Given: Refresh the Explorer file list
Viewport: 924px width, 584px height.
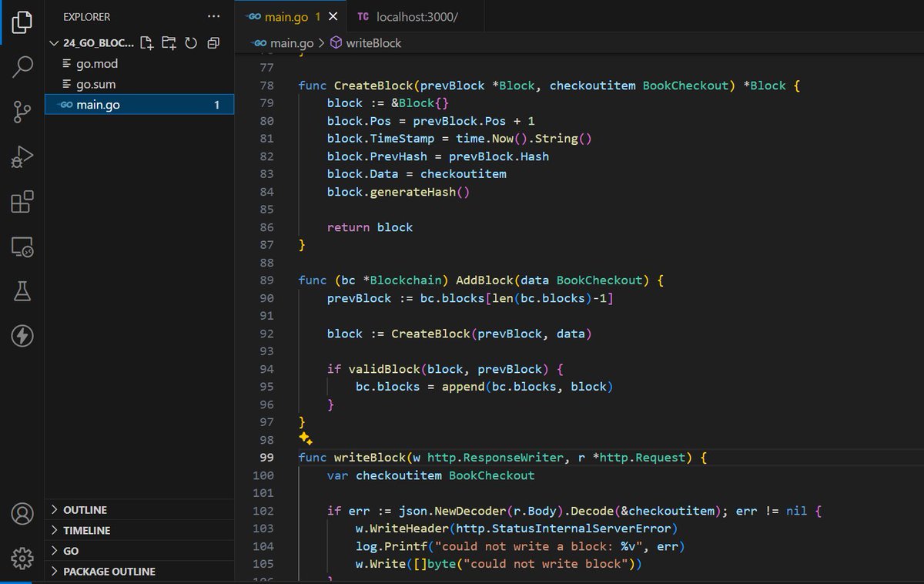Looking at the screenshot, I should coord(191,43).
